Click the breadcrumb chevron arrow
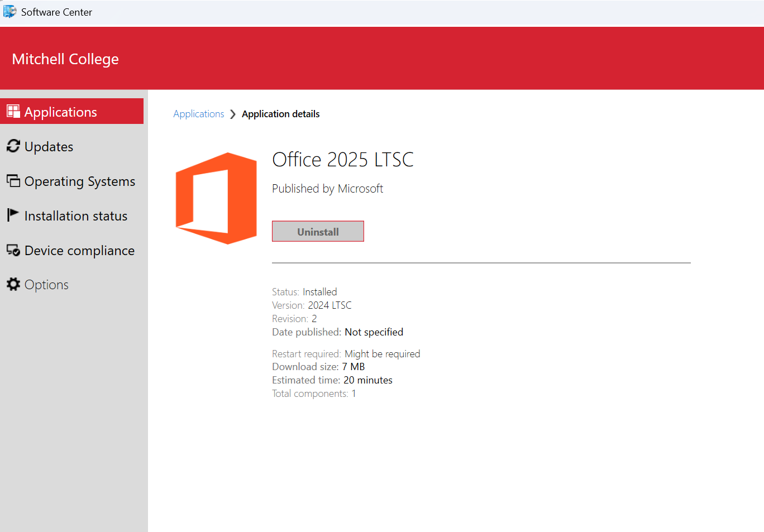The width and height of the screenshot is (764, 532). tap(233, 114)
